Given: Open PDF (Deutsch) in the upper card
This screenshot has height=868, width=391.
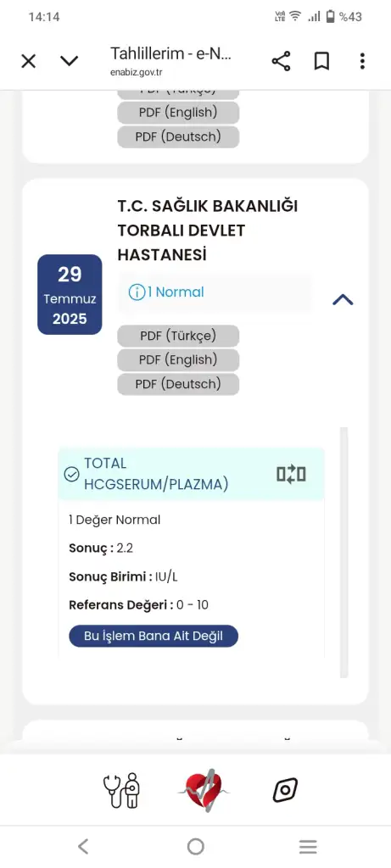Looking at the screenshot, I should tap(178, 136).
